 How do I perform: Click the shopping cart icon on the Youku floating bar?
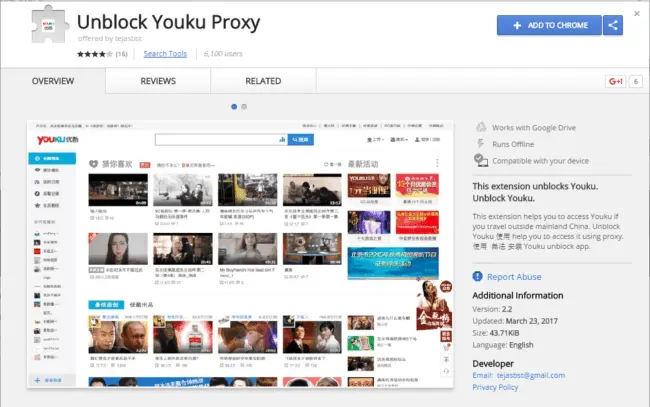446,348
